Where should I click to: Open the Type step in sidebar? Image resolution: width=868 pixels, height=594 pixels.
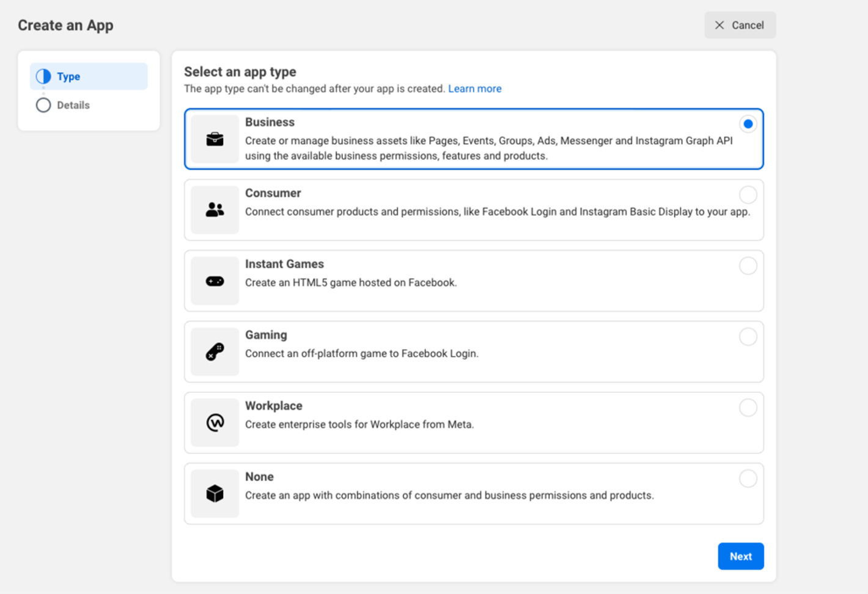89,76
